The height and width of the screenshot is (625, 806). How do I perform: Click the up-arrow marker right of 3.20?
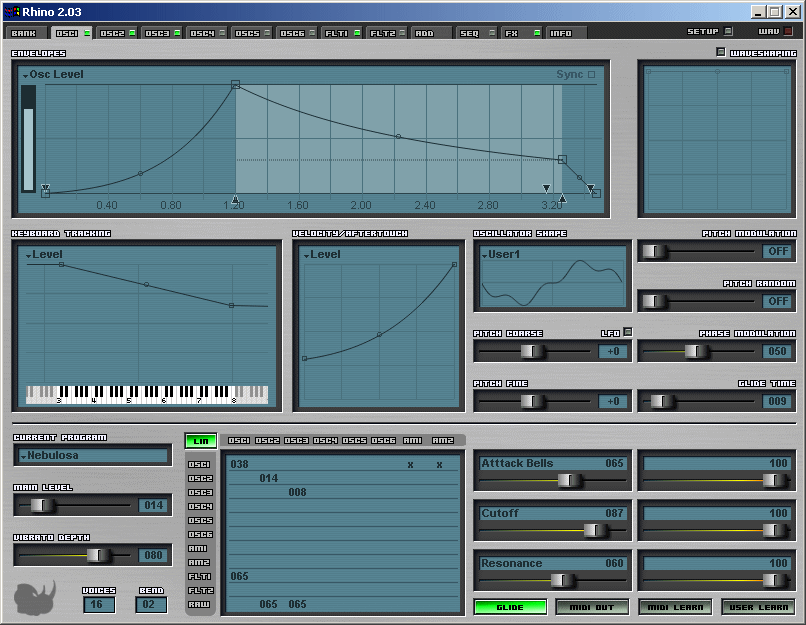[x=562, y=198]
